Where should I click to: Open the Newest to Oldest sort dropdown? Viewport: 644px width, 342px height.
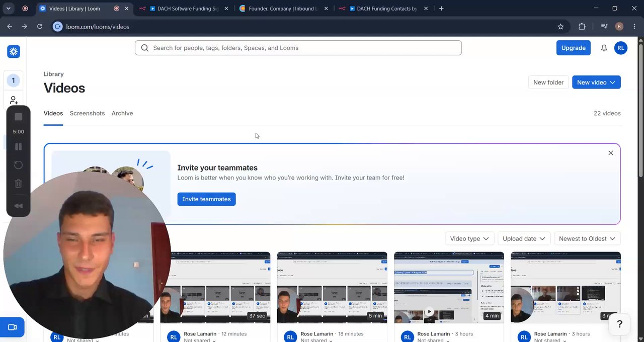point(587,238)
